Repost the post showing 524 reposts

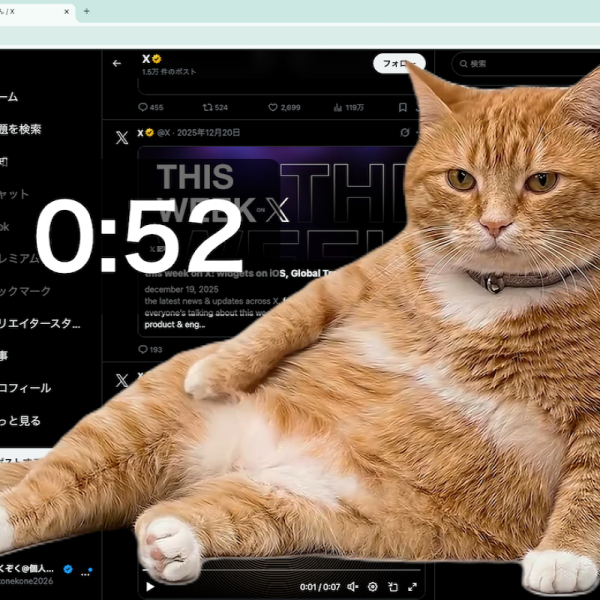(215, 108)
